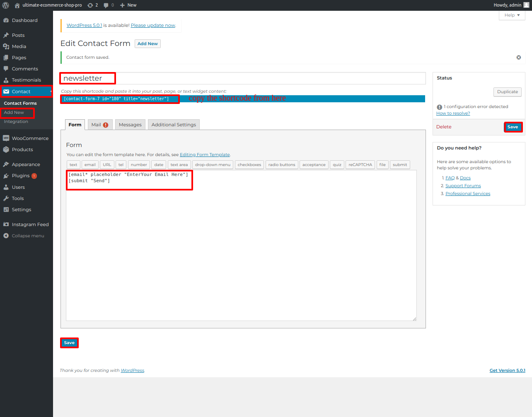532x417 pixels.
Task: Click Please update now link
Action: click(153, 25)
